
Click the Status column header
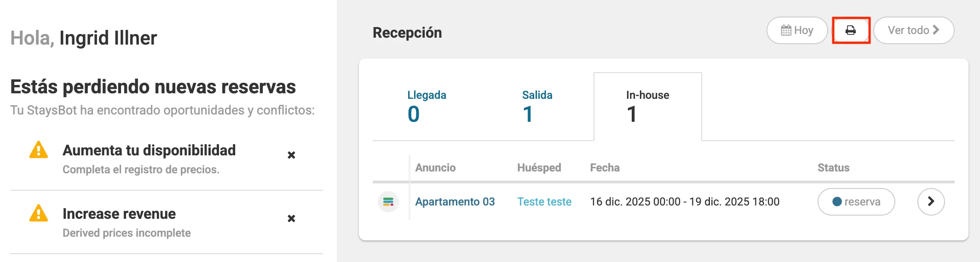[833, 168]
